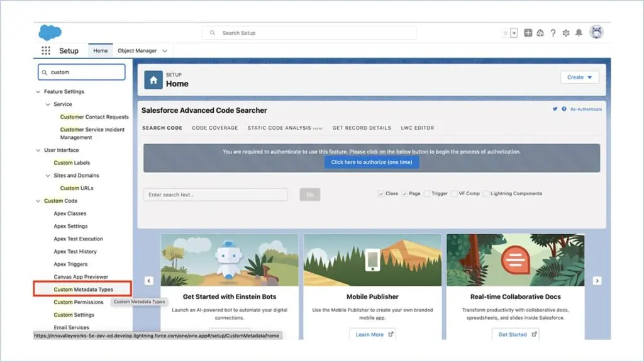Open Apex Settings

tap(70, 226)
